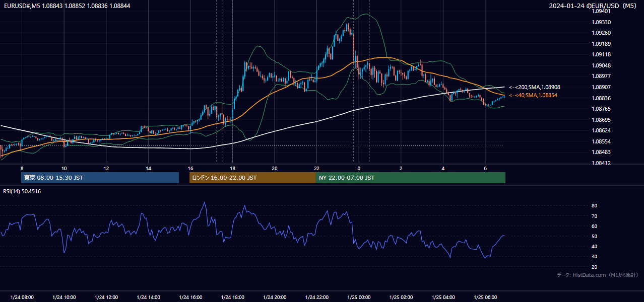Click price axis label 1.08554
644x302 pixels.
tap(601, 141)
